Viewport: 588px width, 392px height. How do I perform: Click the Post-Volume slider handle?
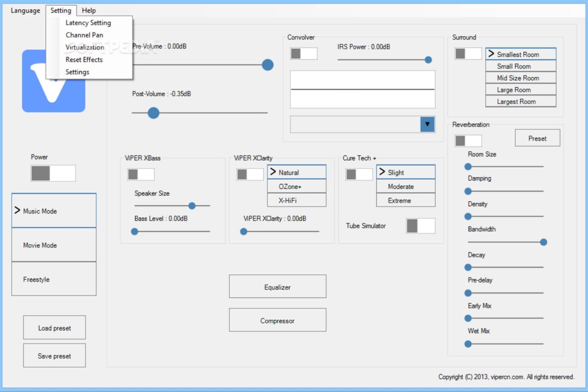point(153,113)
